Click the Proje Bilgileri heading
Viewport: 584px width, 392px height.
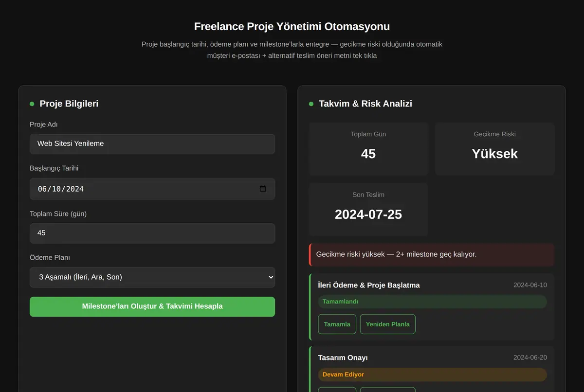[69, 104]
